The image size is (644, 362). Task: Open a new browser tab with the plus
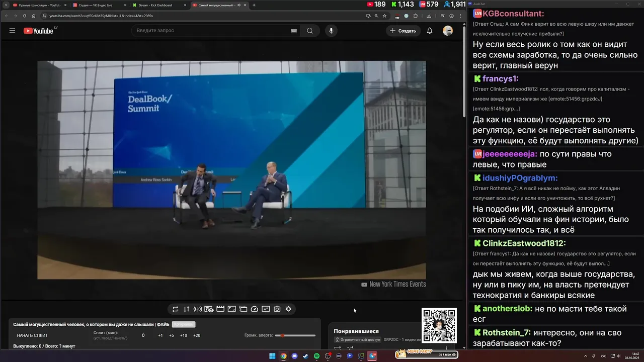click(x=254, y=5)
